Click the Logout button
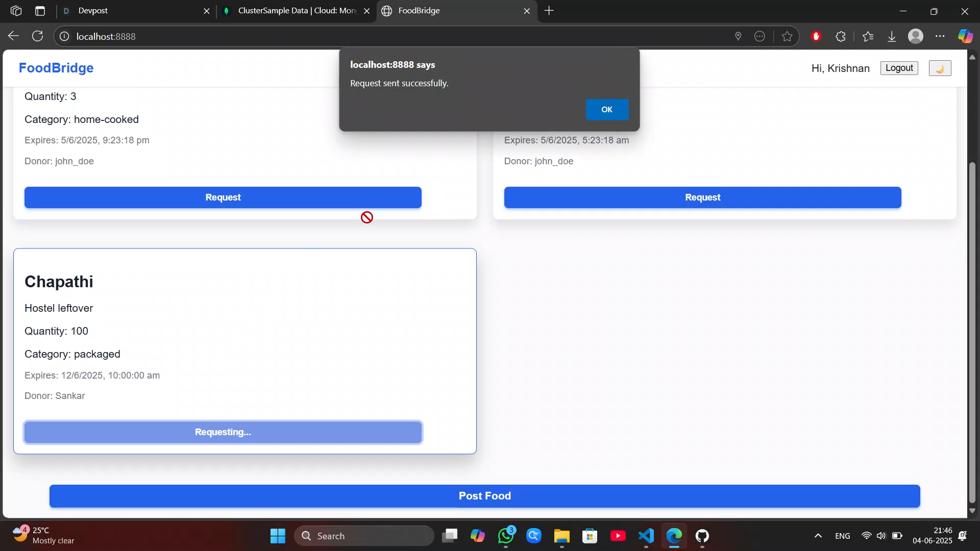 (899, 68)
